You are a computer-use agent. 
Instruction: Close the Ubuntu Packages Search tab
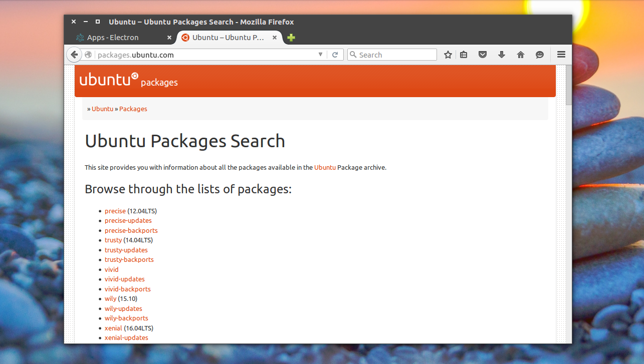tap(275, 38)
